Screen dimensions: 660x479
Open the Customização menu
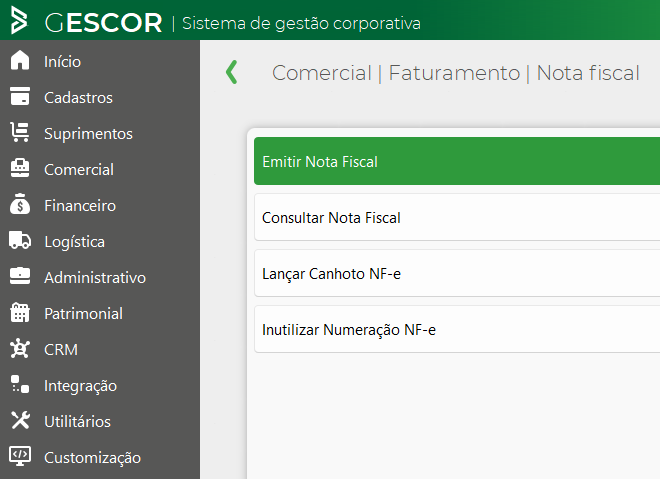click(x=93, y=458)
